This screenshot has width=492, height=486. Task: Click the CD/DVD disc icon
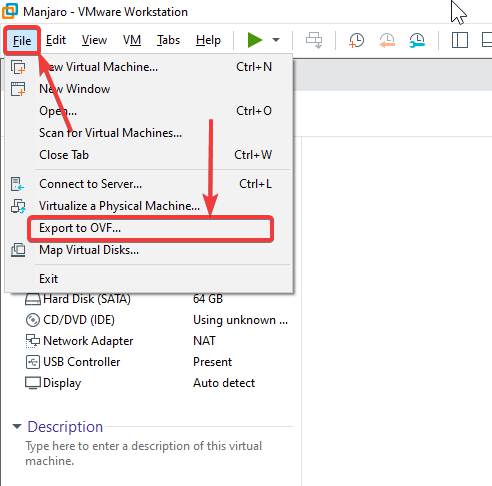33,320
